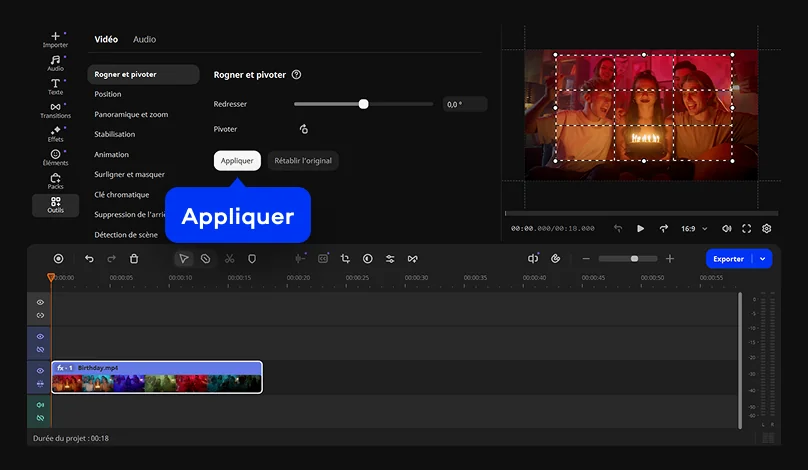Open the Effets panel
Screen dimensions: 808x470
tap(55, 133)
